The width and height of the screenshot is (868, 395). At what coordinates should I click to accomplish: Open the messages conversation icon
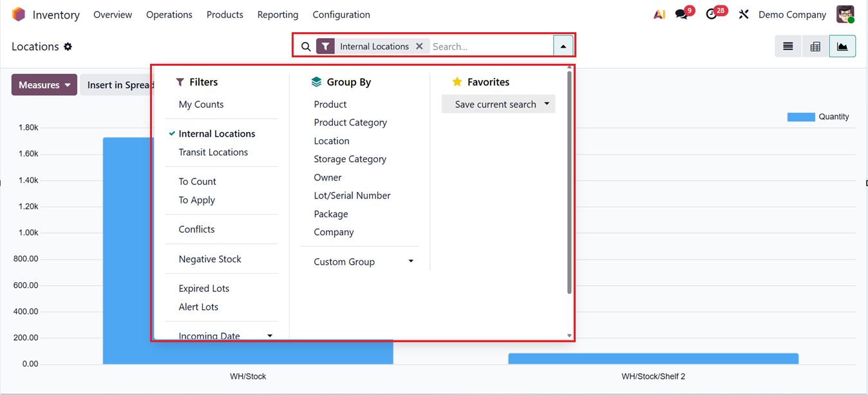click(x=681, y=14)
